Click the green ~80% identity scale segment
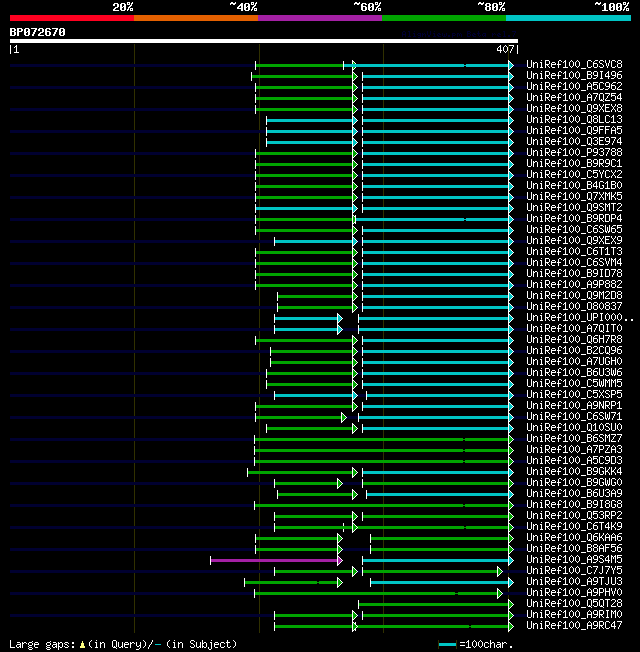 444,18
